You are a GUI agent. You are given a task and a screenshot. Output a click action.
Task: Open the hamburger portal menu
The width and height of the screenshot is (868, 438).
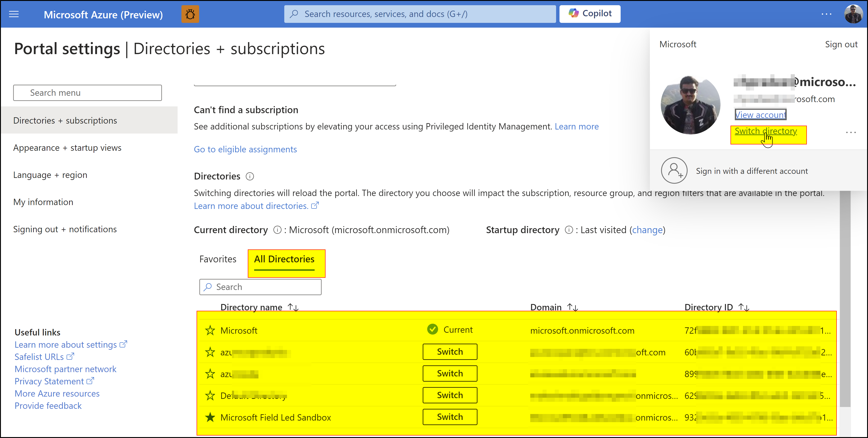14,14
